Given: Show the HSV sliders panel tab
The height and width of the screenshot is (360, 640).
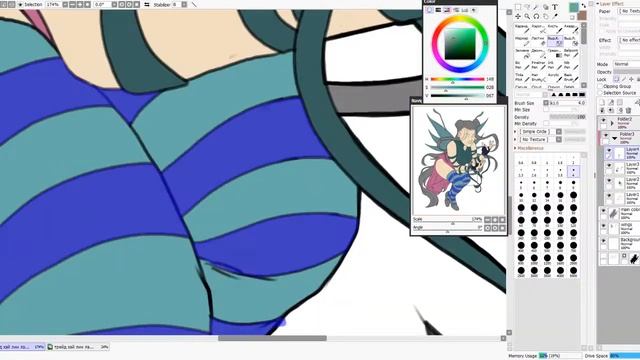Looking at the screenshot, I should [x=447, y=10].
